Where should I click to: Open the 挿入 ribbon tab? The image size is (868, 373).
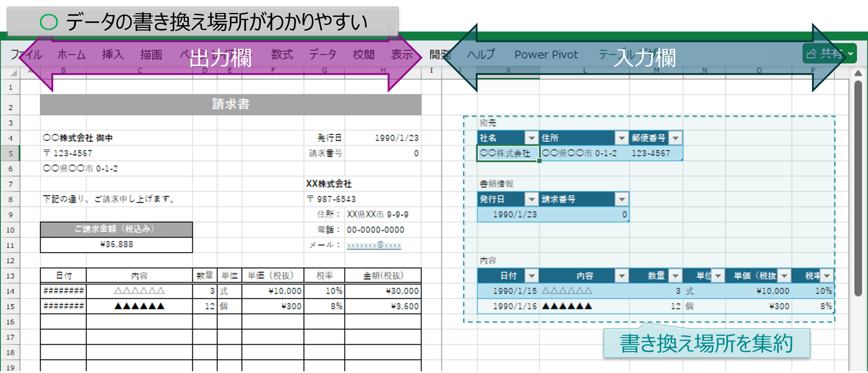coord(113,54)
